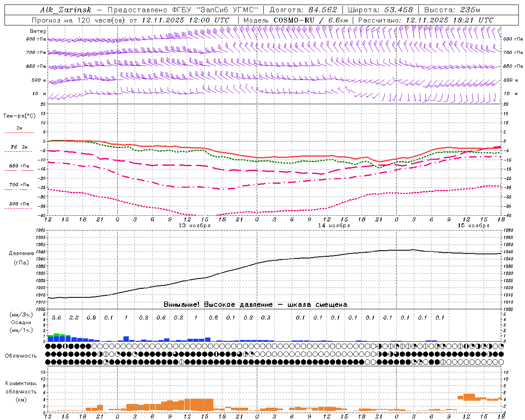Click the 13 ноября date label

click(194, 226)
